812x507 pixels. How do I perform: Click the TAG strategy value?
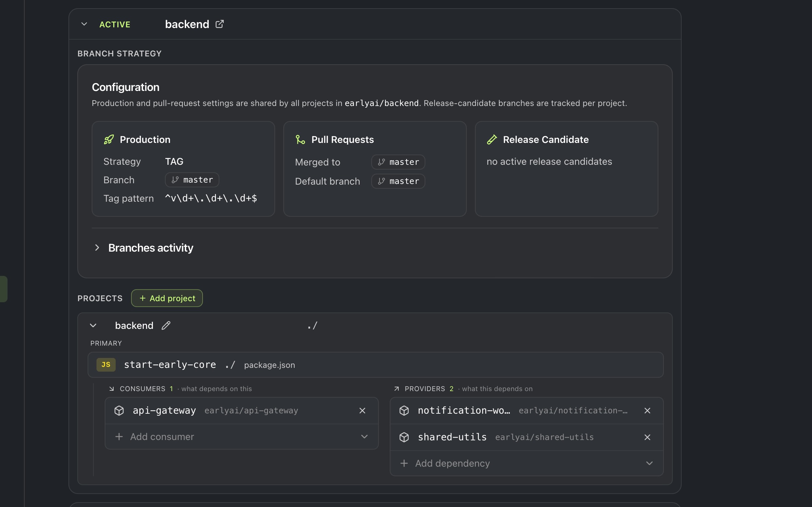174,161
